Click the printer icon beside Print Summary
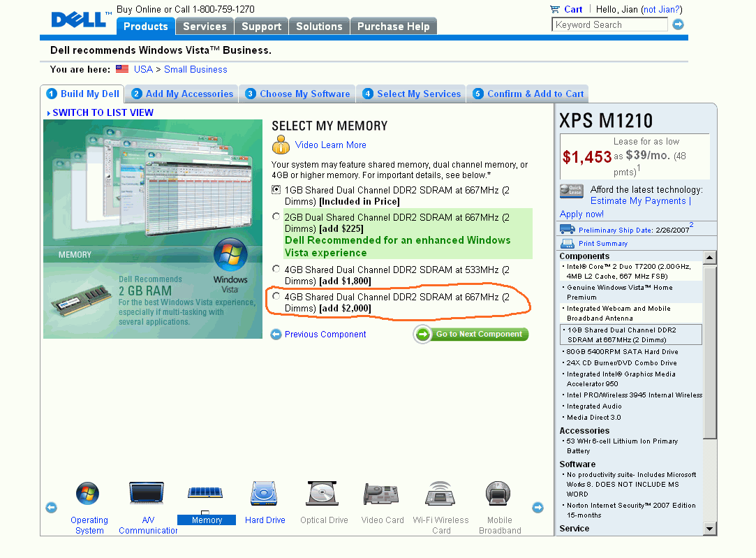 tap(568, 244)
